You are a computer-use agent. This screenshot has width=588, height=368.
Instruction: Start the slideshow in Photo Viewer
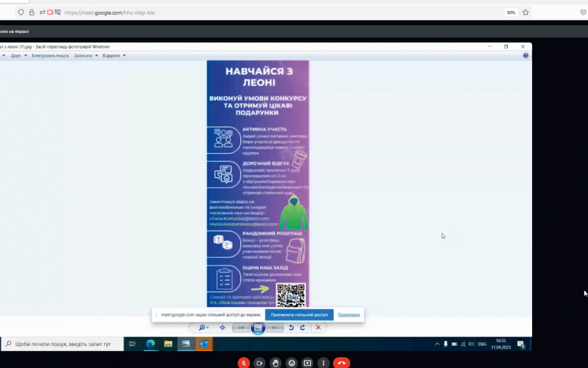tap(258, 328)
